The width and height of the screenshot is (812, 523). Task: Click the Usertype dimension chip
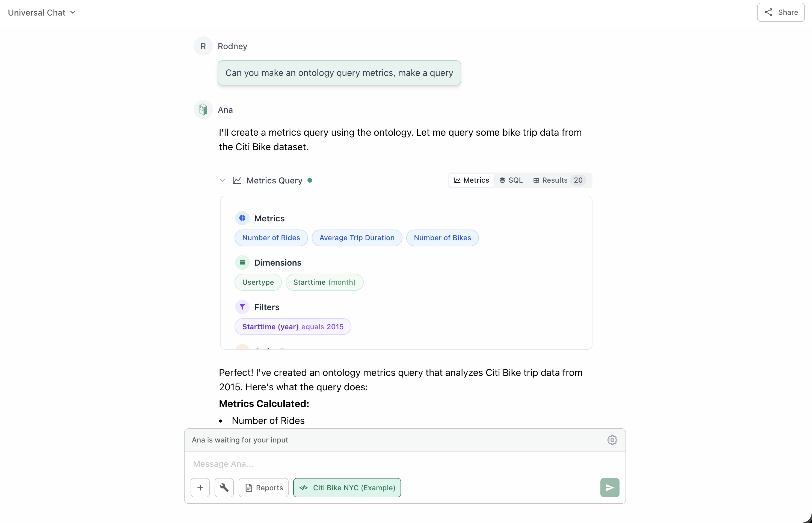pyautogui.click(x=258, y=282)
